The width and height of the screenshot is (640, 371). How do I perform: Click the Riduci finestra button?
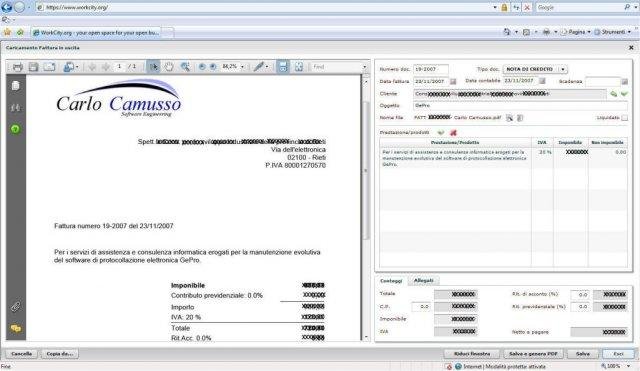(x=472, y=354)
